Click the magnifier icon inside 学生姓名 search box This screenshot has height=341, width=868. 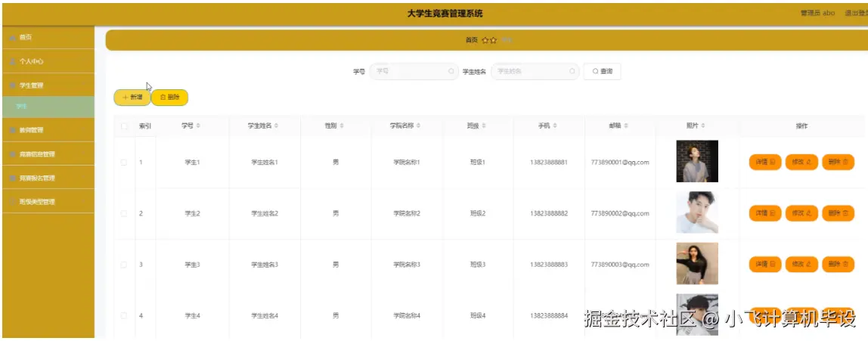pos(572,71)
